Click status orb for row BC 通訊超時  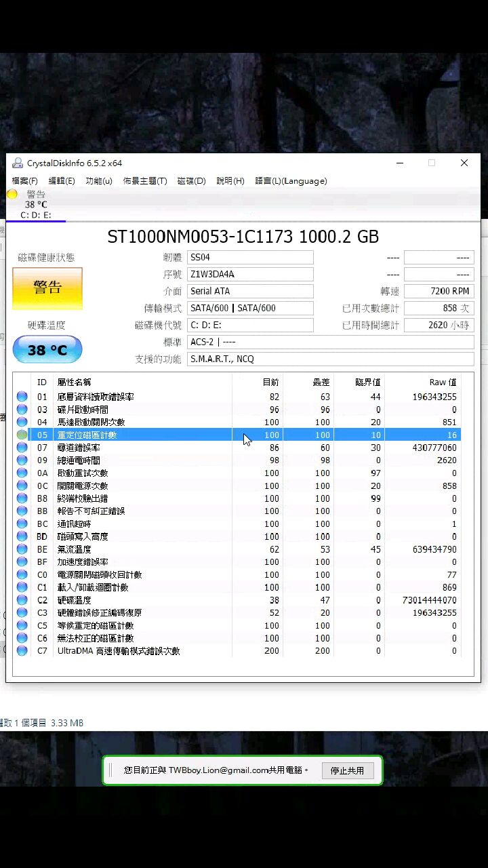(x=22, y=524)
